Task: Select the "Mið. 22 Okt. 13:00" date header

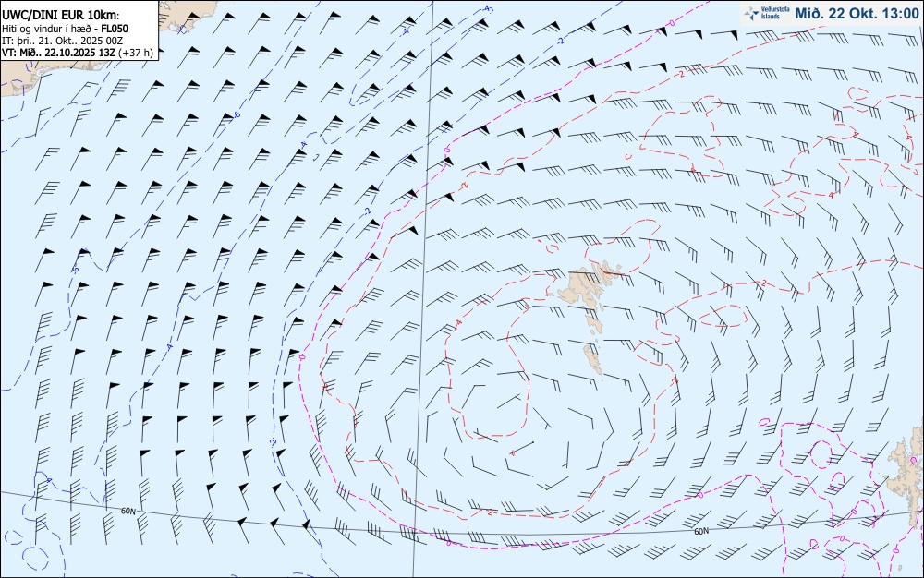Action: coord(857,13)
